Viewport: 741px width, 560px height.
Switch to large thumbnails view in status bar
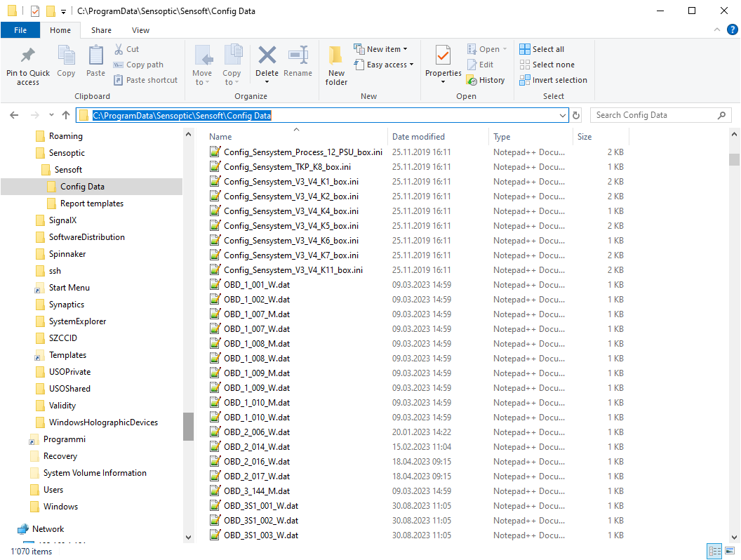(729, 552)
